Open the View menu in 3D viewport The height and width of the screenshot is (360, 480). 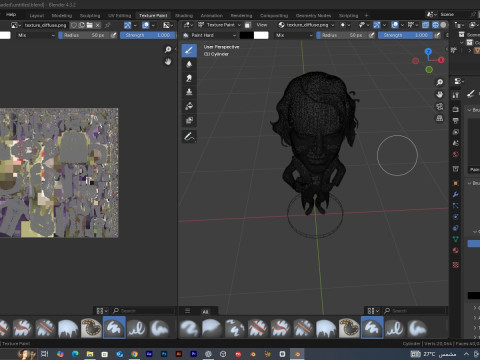pyautogui.click(x=262, y=25)
